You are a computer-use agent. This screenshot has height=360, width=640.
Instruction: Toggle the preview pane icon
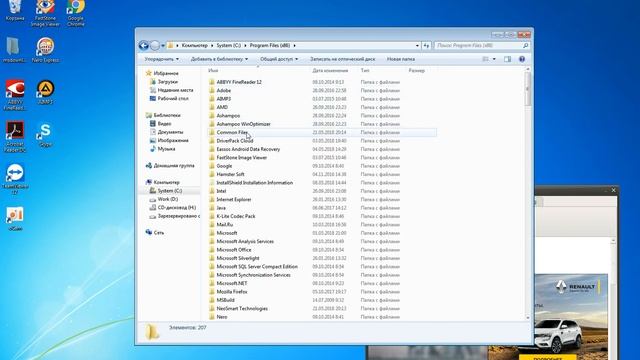(x=507, y=59)
